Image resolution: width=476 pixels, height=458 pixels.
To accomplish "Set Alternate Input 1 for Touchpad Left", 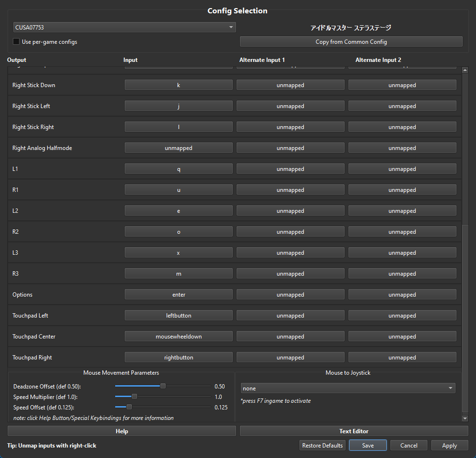I will (290, 316).
